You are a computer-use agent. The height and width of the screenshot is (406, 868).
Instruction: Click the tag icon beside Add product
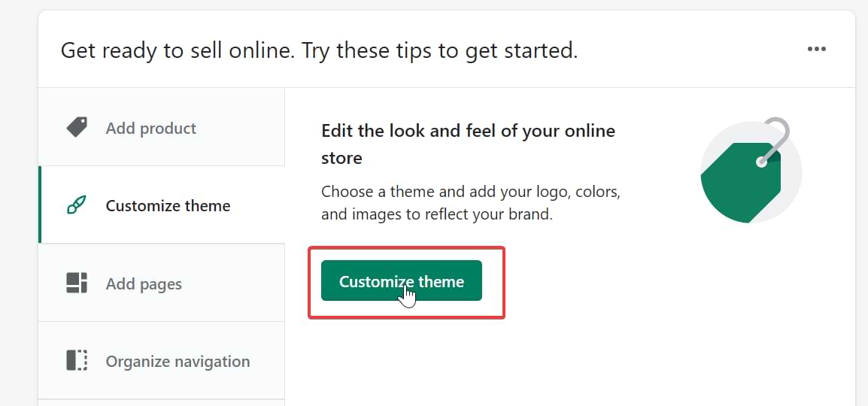[77, 127]
